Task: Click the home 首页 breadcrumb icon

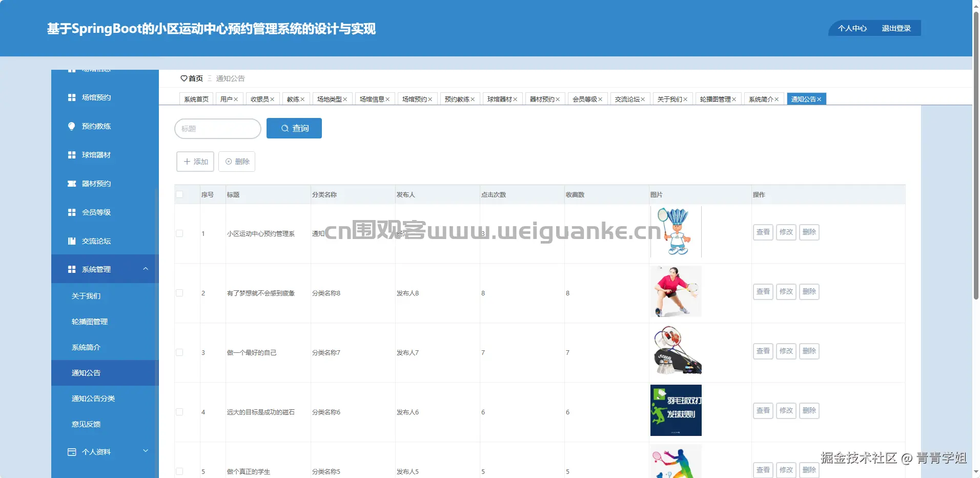Action: click(185, 78)
